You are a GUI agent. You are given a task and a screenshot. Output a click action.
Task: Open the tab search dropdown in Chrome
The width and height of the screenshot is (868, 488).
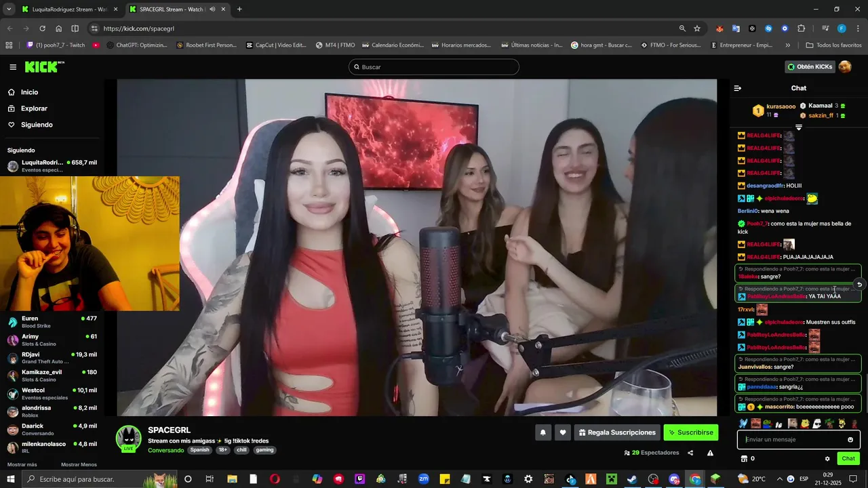[9, 9]
